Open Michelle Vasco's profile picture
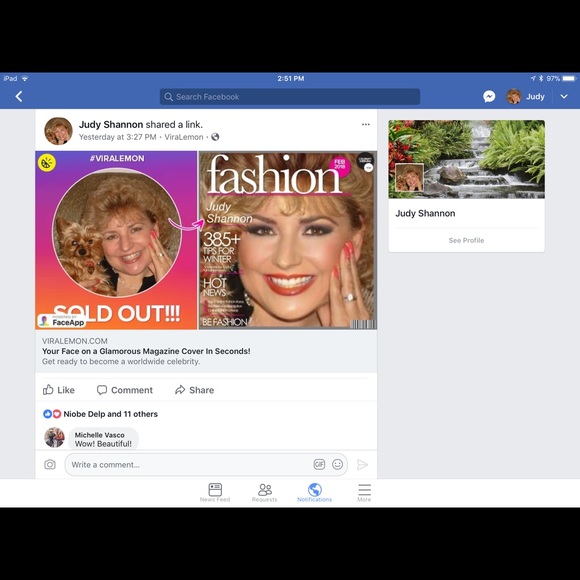Screen dimensions: 580x580 pyautogui.click(x=54, y=437)
